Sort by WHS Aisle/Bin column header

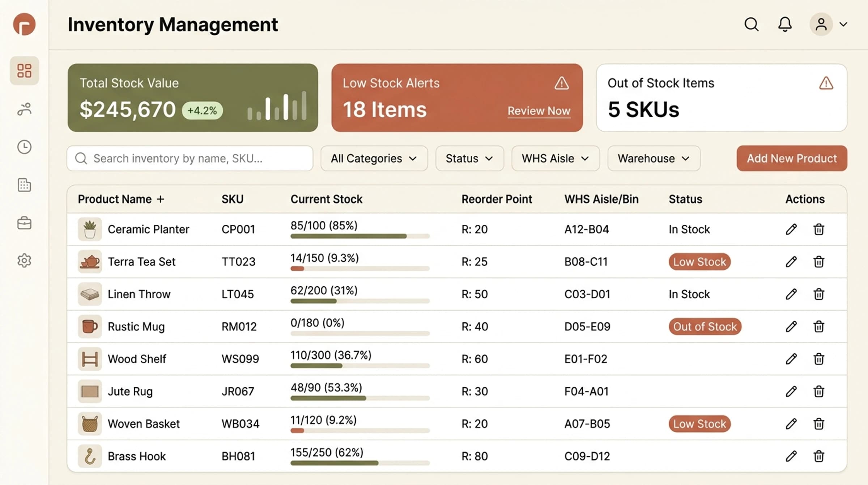[x=601, y=199]
